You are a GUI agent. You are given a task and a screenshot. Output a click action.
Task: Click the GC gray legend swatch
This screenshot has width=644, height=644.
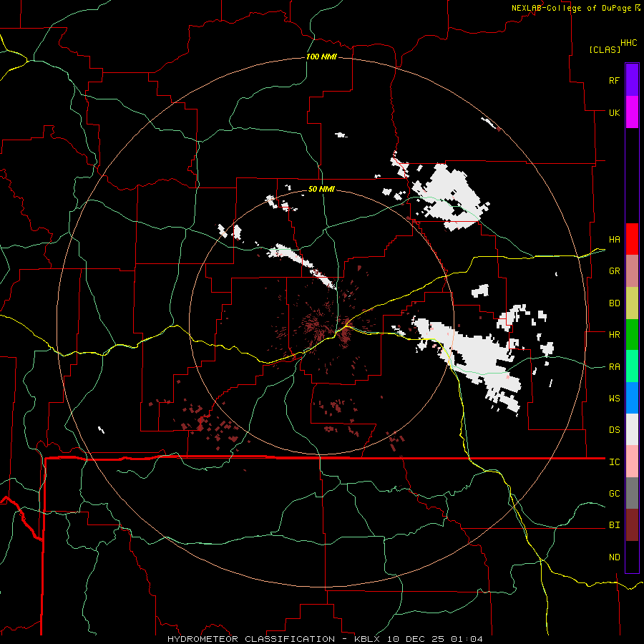click(632, 493)
